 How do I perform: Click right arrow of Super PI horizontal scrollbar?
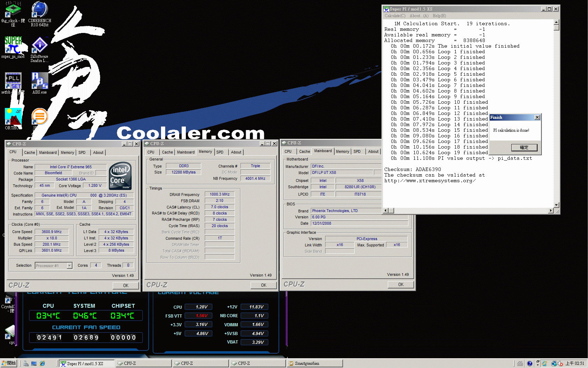coord(551,211)
